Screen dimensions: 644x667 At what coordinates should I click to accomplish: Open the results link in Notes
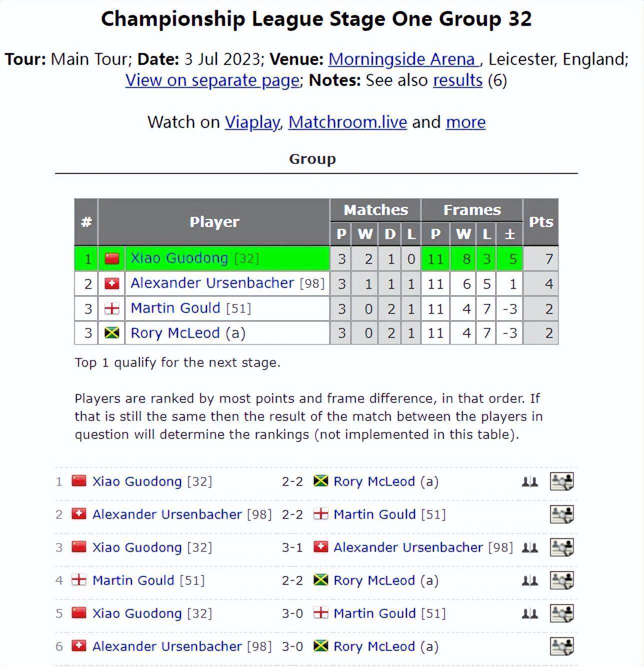457,80
